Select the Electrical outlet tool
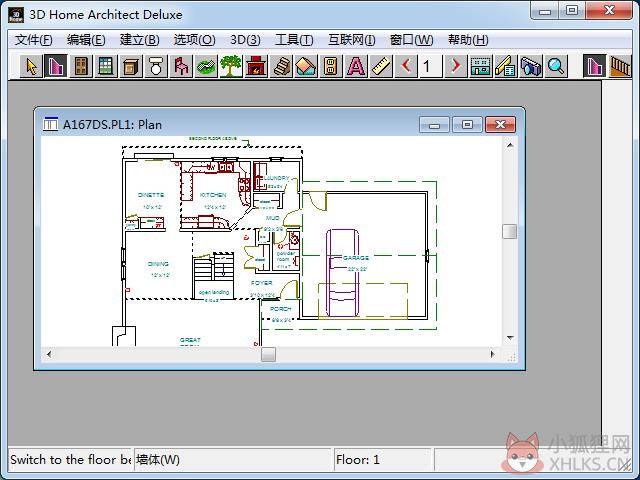 (331, 66)
